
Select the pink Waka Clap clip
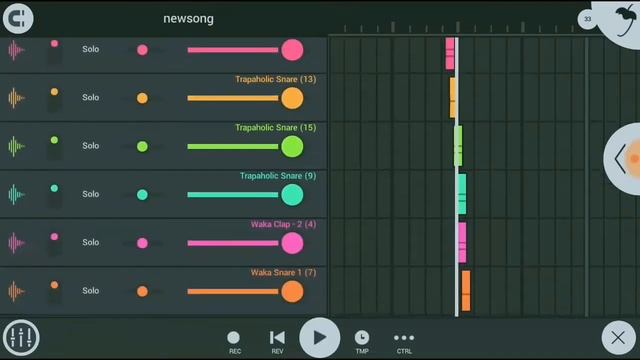click(462, 242)
